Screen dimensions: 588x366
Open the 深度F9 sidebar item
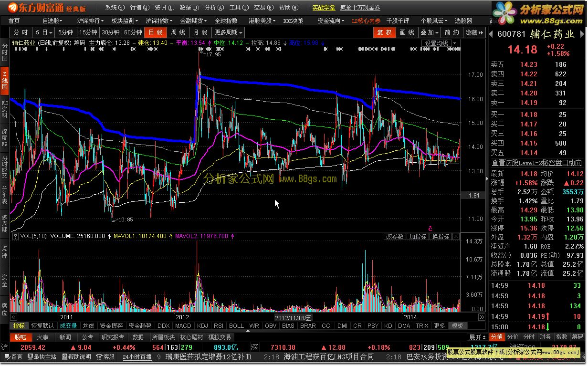point(5,137)
